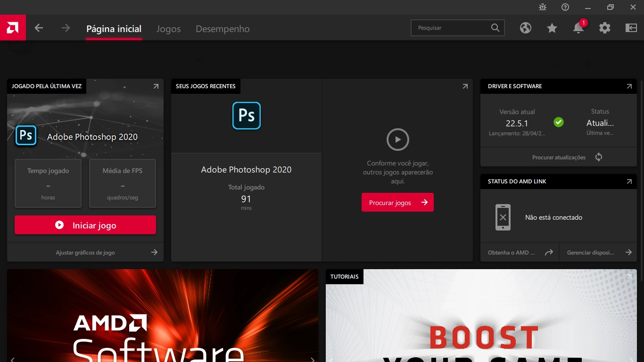Expand the Status do AMD Link card

(x=629, y=181)
